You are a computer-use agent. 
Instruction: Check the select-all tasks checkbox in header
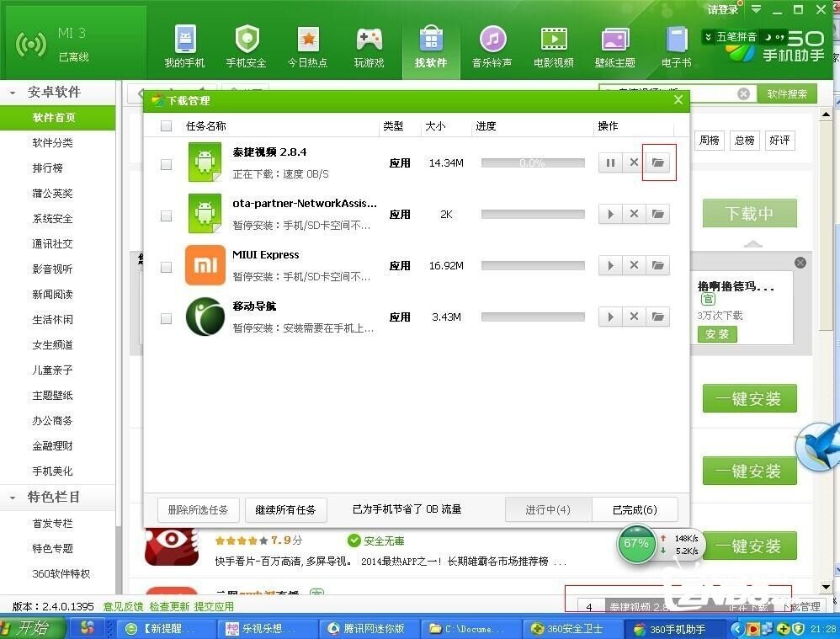(x=166, y=126)
